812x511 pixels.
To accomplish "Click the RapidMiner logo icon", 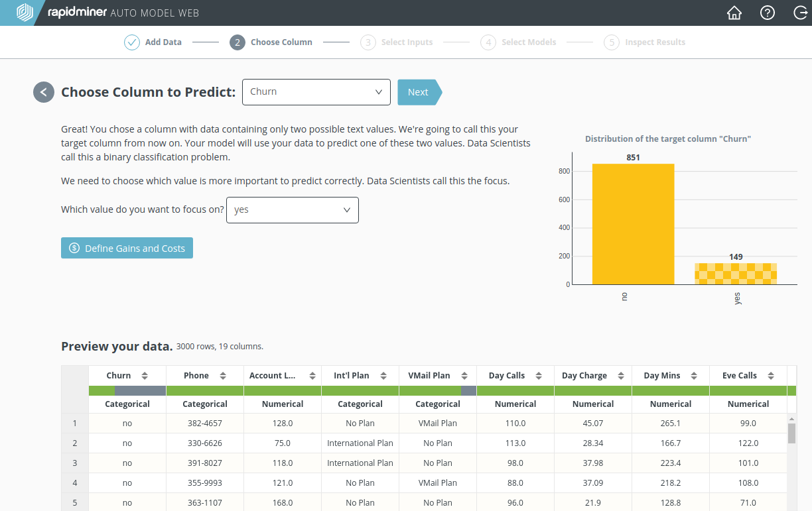I will coord(24,13).
